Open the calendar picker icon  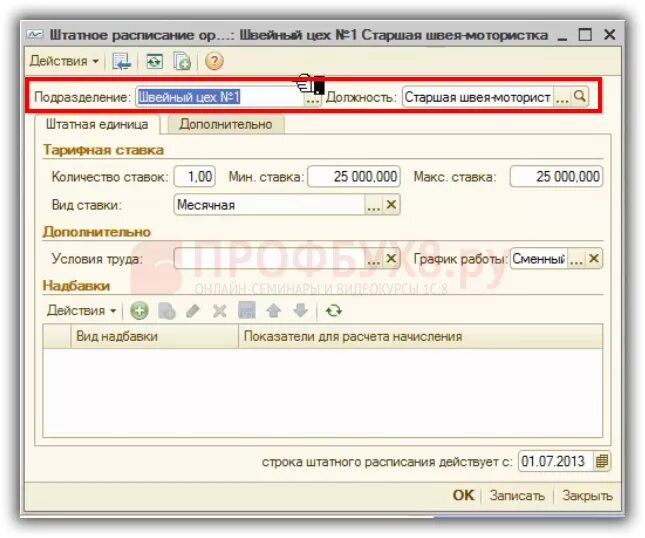602,461
